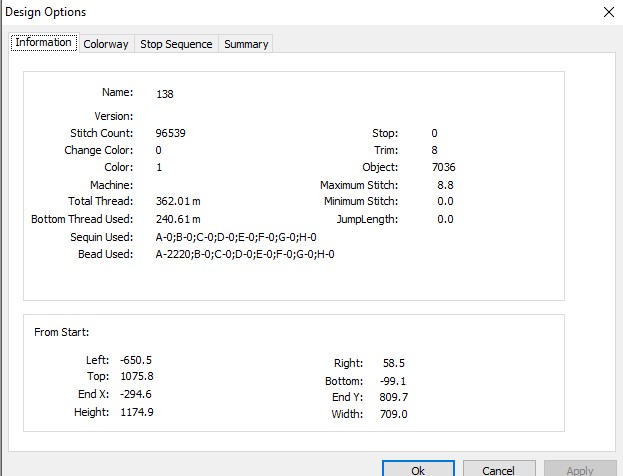623x476 pixels.
Task: Click the greyed Apply button
Action: point(580,470)
